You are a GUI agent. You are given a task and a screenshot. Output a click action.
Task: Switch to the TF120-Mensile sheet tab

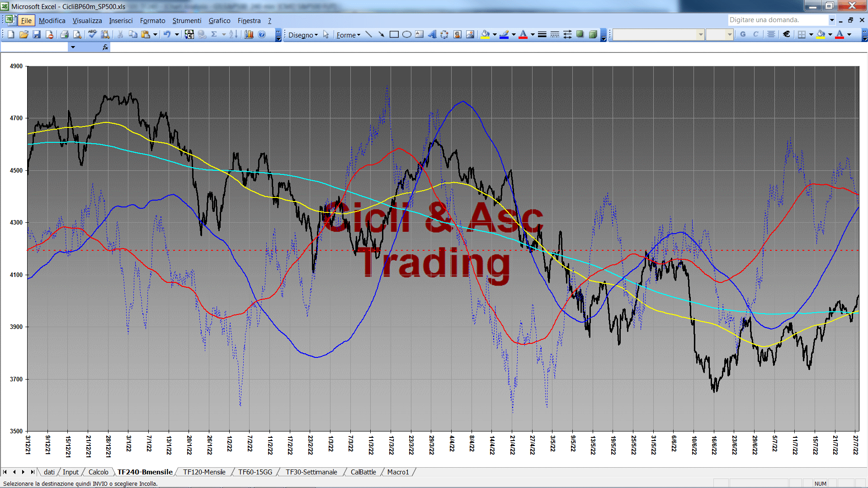(x=204, y=472)
